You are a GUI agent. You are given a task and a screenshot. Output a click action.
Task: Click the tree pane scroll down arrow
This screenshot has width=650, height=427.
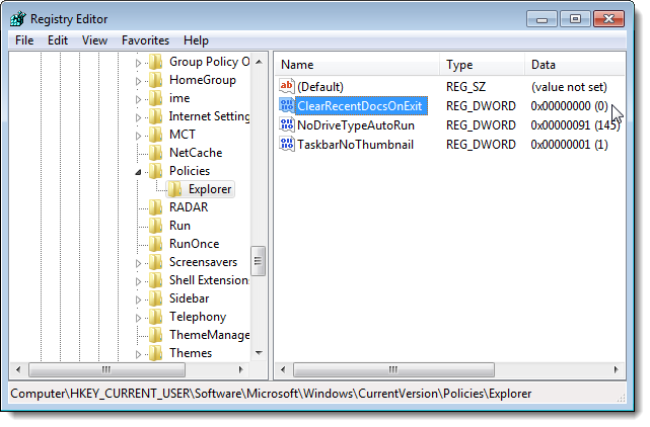(259, 353)
